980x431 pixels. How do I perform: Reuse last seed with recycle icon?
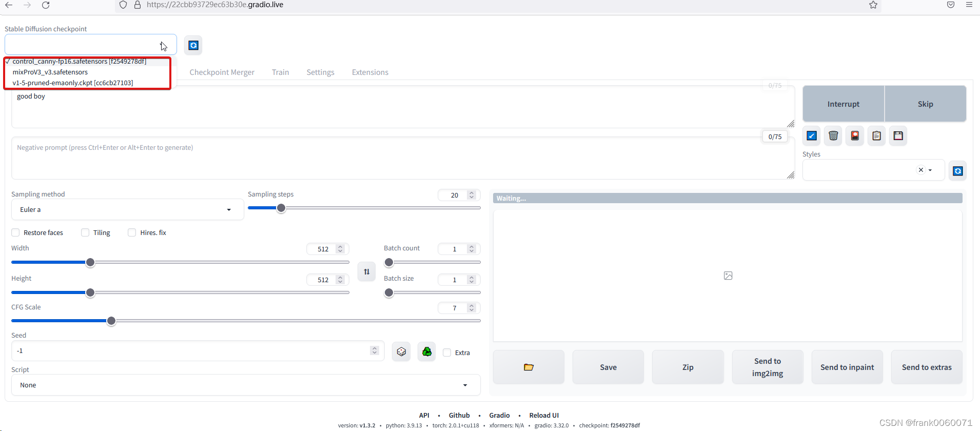(427, 352)
